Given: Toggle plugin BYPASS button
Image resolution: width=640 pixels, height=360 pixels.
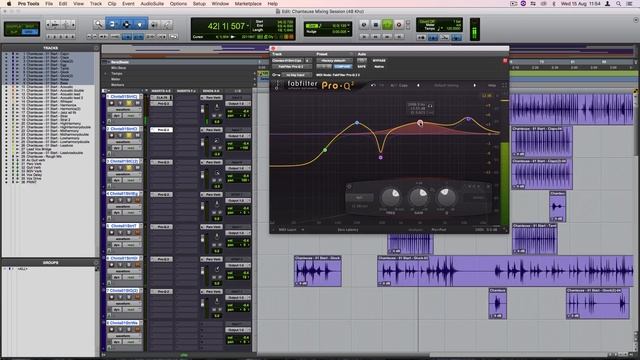Looking at the screenshot, I should point(379,60).
